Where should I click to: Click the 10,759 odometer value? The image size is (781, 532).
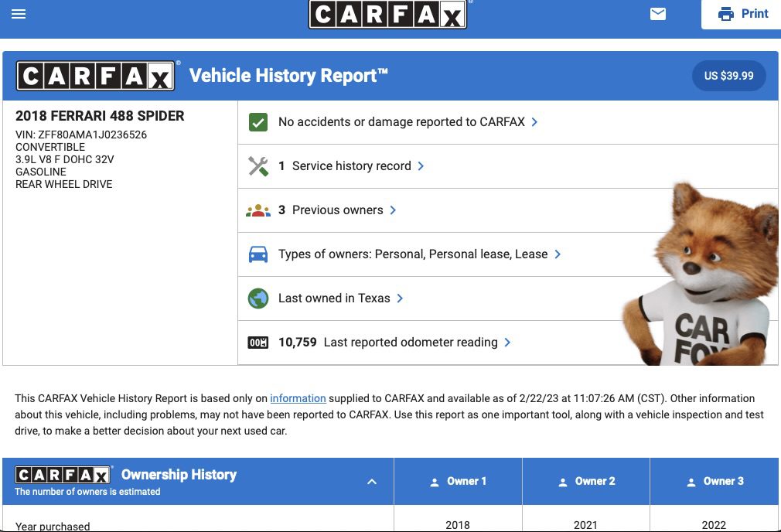pyautogui.click(x=298, y=343)
